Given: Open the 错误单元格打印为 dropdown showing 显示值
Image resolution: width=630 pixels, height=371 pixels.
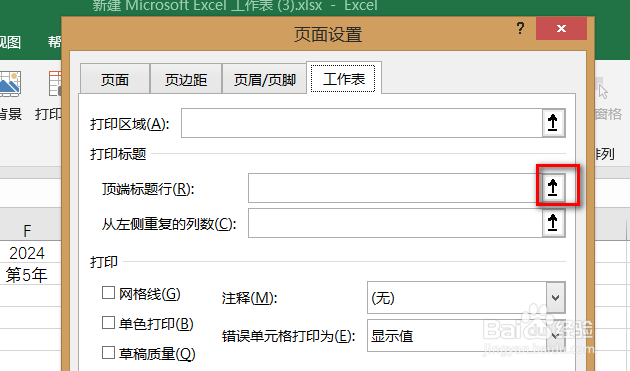Looking at the screenshot, I should (555, 336).
